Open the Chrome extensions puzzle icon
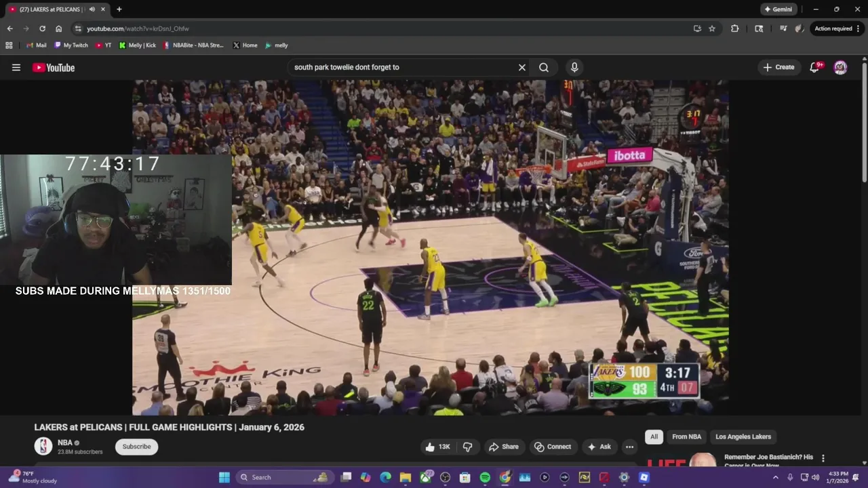This screenshot has height=488, width=868. click(734, 28)
